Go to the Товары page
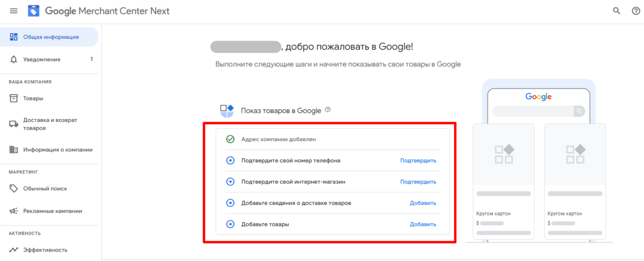The height and width of the screenshot is (261, 644). click(49, 98)
